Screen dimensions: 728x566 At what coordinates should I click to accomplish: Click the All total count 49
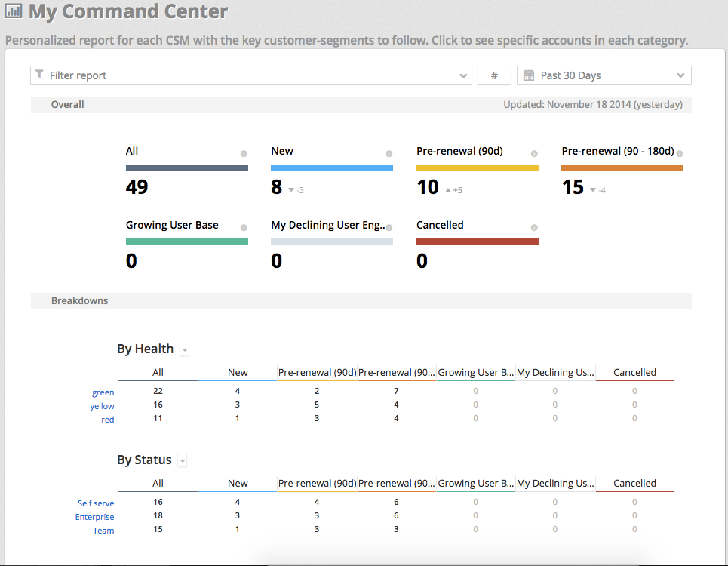[137, 187]
